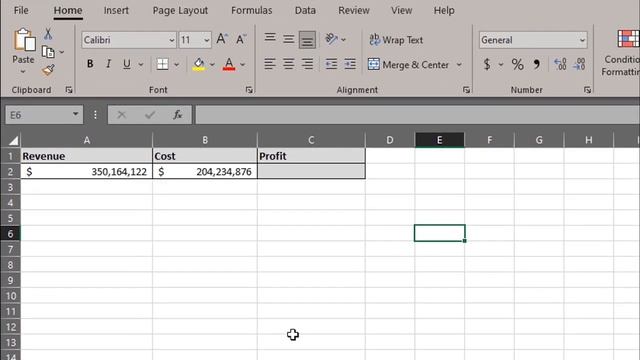The height and width of the screenshot is (360, 640).
Task: Click Decrease Decimal icon
Action: (x=579, y=64)
